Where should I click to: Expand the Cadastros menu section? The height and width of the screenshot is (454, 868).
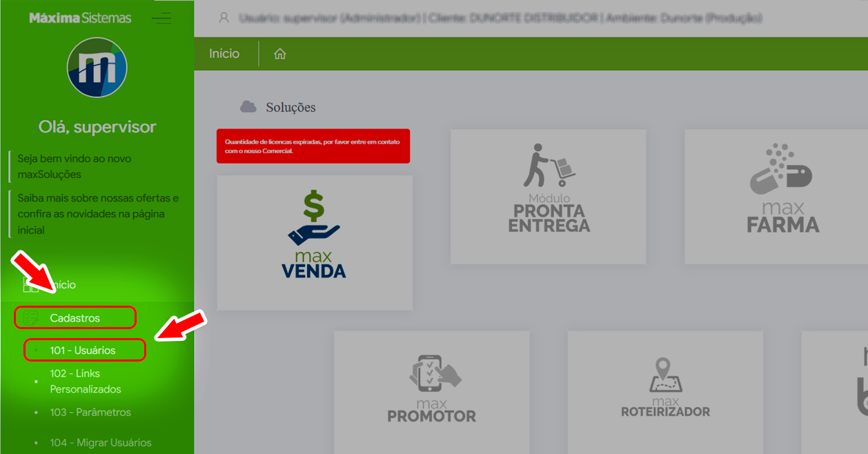[x=75, y=318]
